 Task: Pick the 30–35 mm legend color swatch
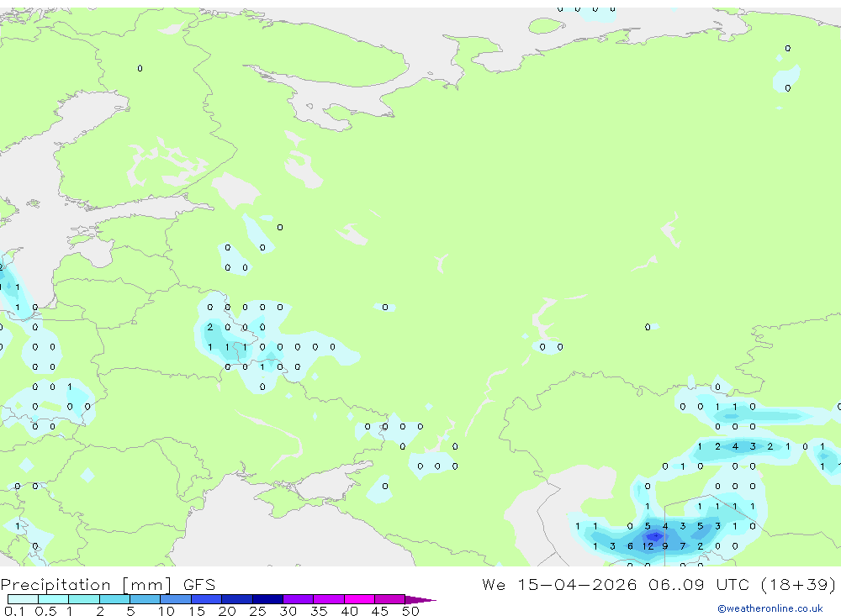click(299, 599)
